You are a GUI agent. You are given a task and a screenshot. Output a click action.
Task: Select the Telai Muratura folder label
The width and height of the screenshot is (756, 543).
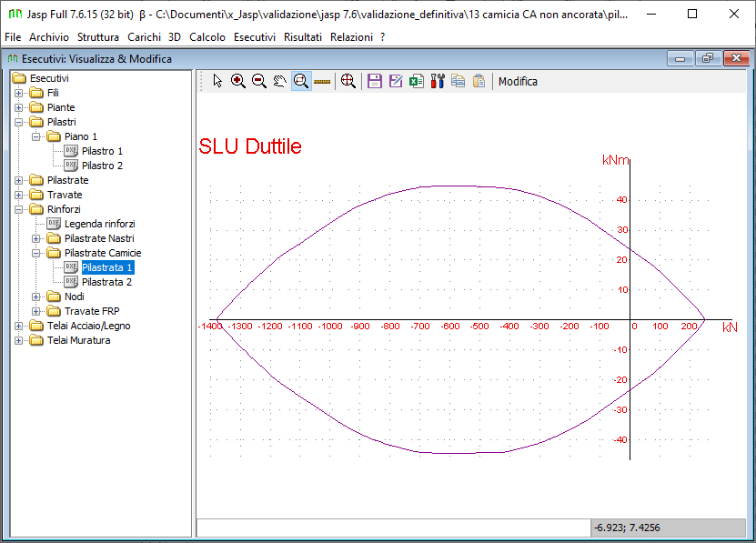(78, 340)
